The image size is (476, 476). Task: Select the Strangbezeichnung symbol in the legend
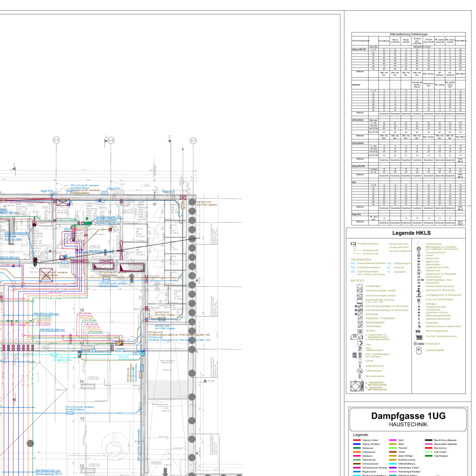point(353,244)
